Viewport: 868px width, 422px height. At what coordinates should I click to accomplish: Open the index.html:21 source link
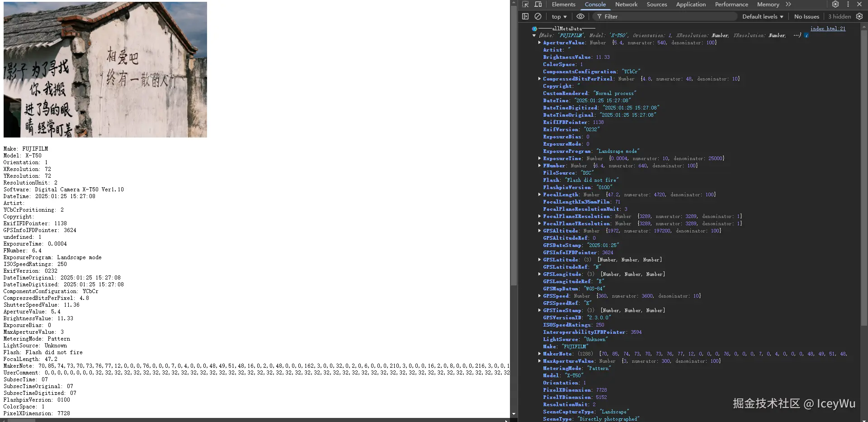coord(828,28)
